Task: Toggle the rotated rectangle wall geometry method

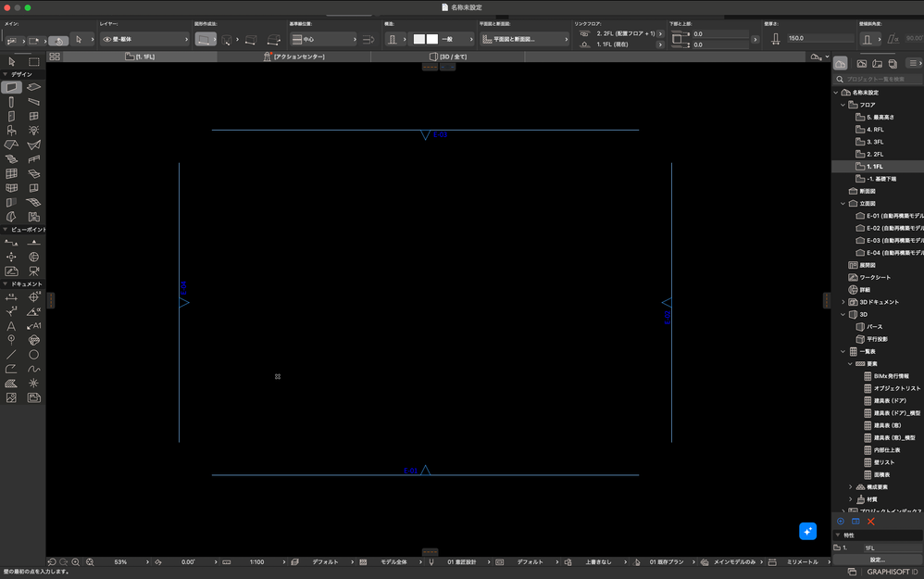Action: [x=274, y=40]
